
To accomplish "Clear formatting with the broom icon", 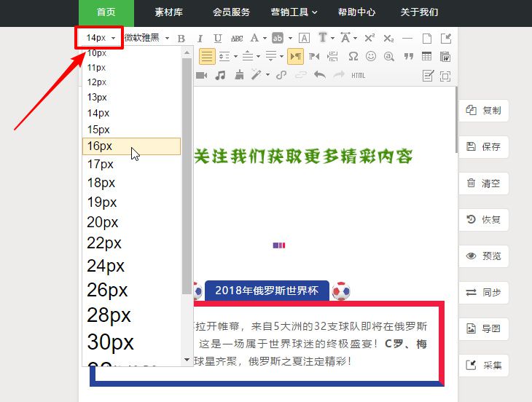I will click(239, 75).
